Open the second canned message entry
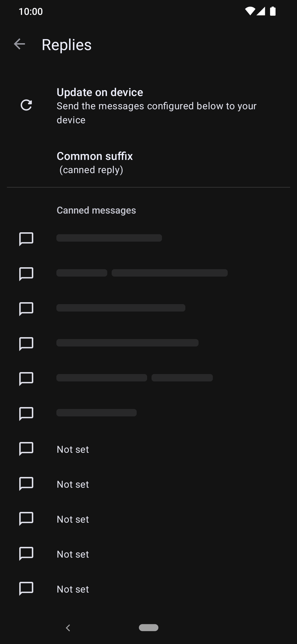 (x=148, y=273)
